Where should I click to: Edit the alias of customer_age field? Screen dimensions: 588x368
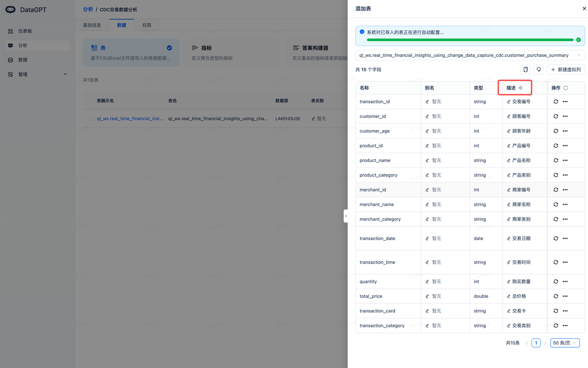(x=427, y=131)
